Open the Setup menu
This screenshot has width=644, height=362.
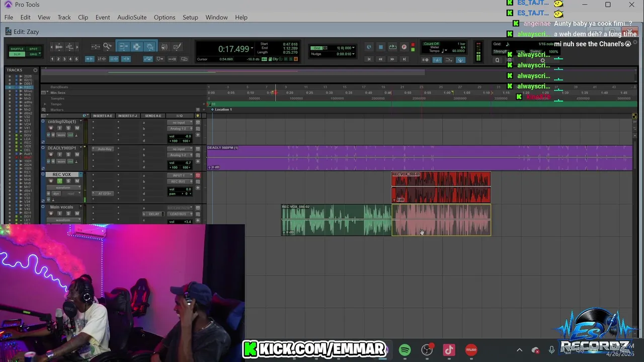point(190,17)
